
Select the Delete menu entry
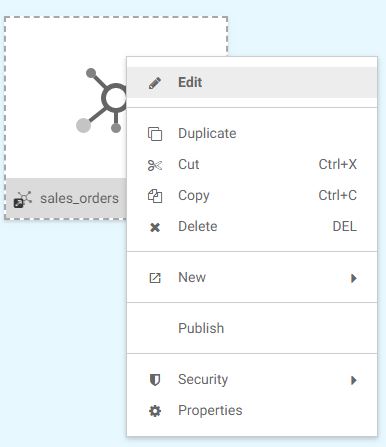click(252, 227)
